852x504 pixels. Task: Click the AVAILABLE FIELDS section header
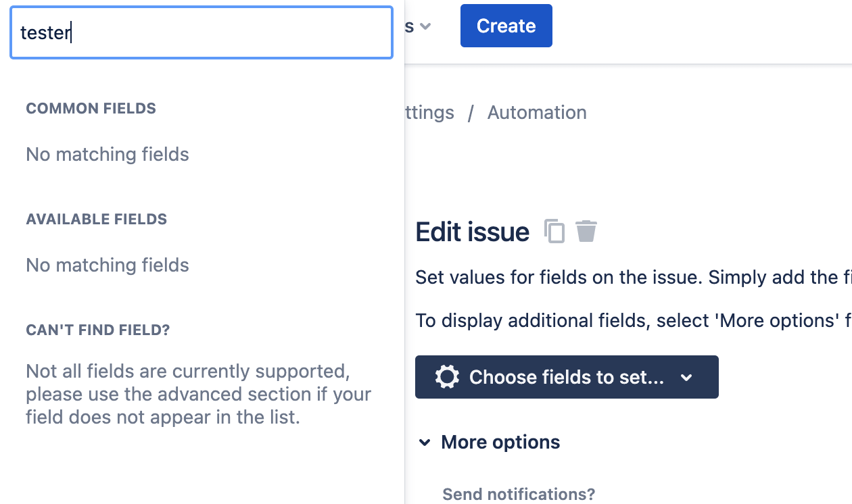pyautogui.click(x=96, y=219)
